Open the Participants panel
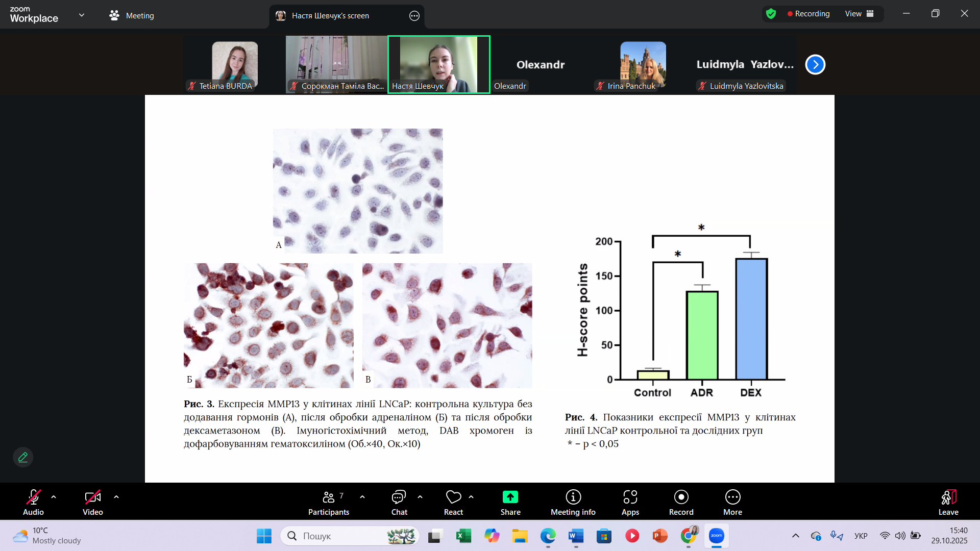This screenshot has width=980, height=551. tap(329, 503)
